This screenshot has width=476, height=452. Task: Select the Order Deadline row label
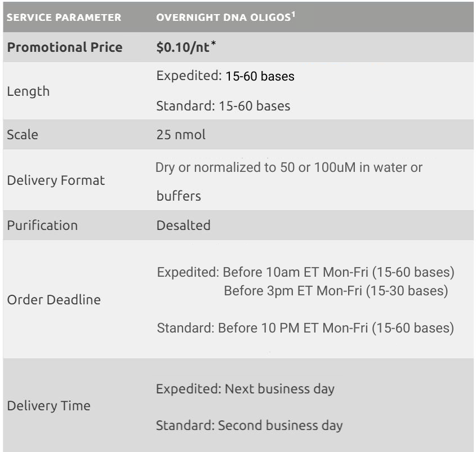(x=54, y=300)
